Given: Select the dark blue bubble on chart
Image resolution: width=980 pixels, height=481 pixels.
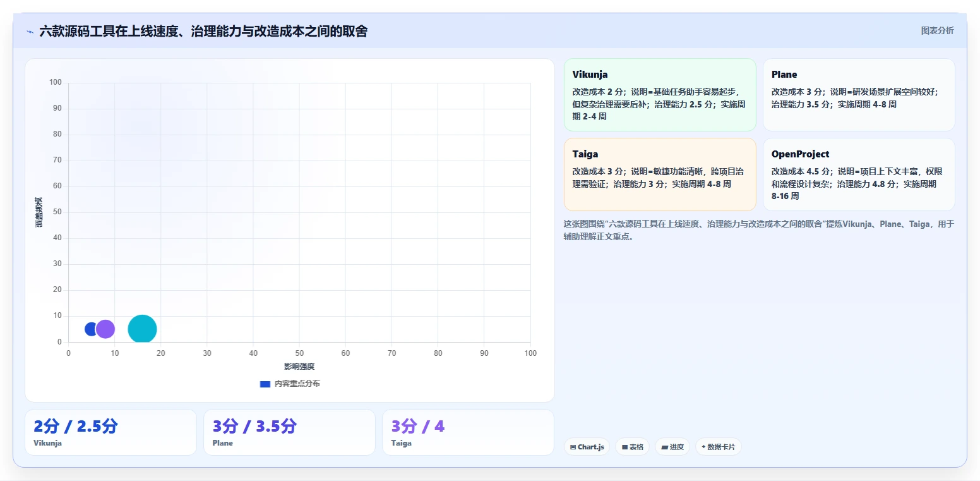Looking at the screenshot, I should click(91, 329).
